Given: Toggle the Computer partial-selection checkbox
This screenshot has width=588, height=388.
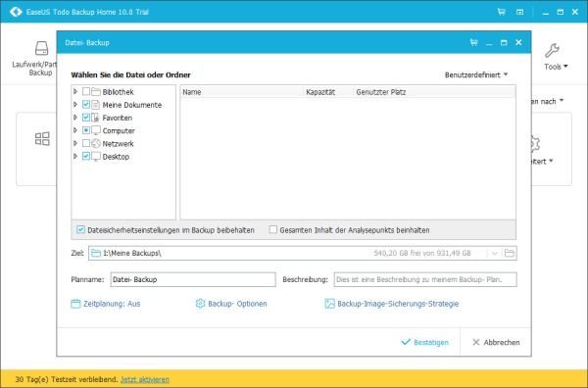Looking at the screenshot, I should click(86, 130).
